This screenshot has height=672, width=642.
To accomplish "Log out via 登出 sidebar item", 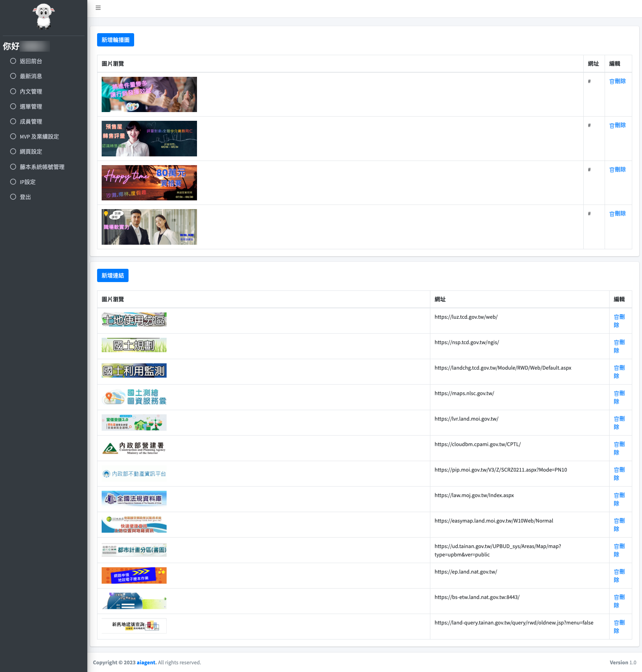I will pyautogui.click(x=25, y=197).
